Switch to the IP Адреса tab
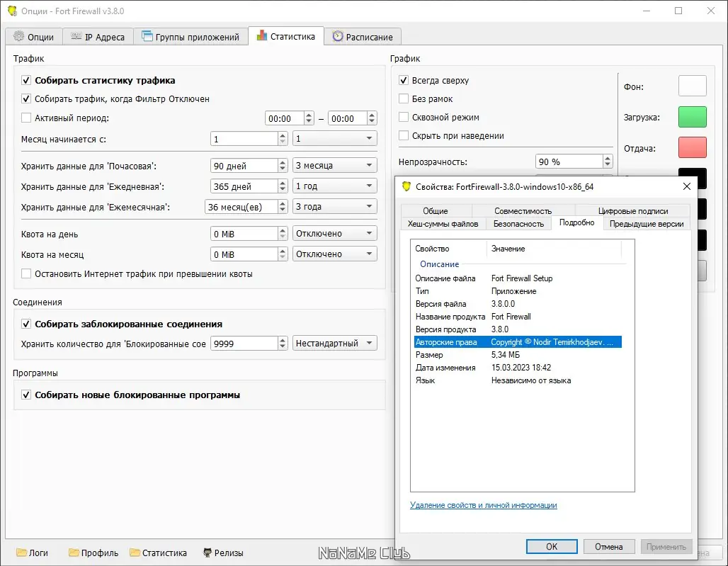 98,37
